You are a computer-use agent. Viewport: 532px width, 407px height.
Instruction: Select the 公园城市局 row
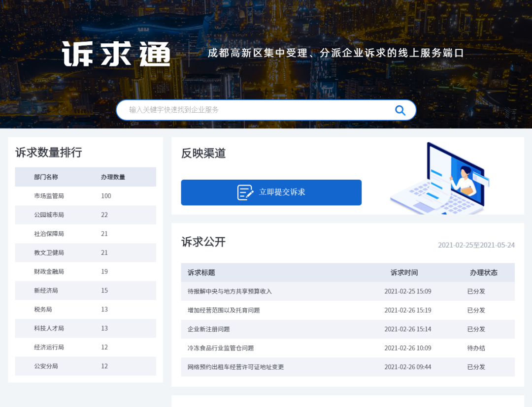[86, 215]
